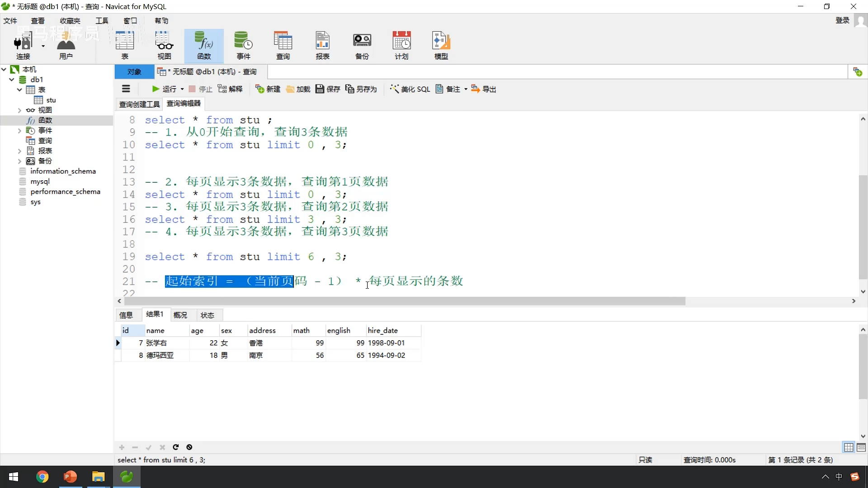Switch to grid view at bottom right
868x488 pixels.
click(849, 447)
